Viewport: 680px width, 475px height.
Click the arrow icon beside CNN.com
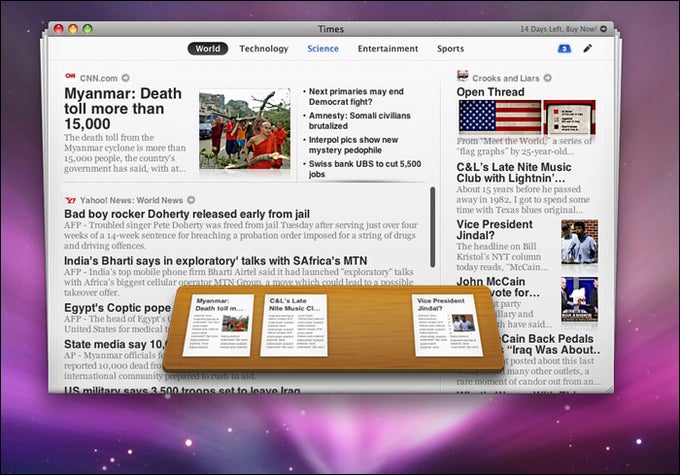click(x=125, y=78)
